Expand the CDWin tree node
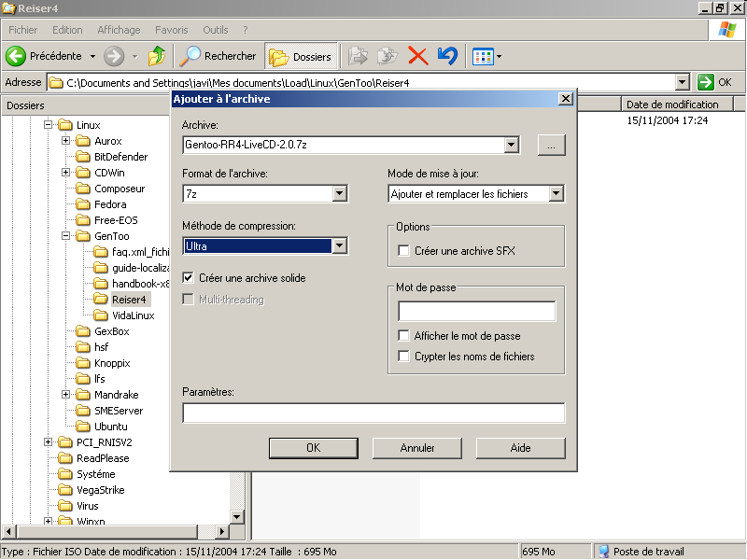This screenshot has height=560, width=747. tap(65, 173)
